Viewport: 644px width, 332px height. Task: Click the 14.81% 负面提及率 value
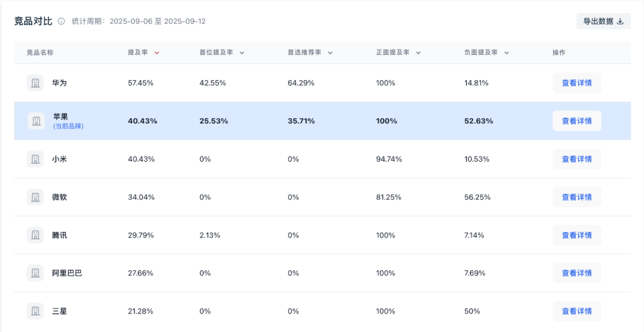[476, 83]
